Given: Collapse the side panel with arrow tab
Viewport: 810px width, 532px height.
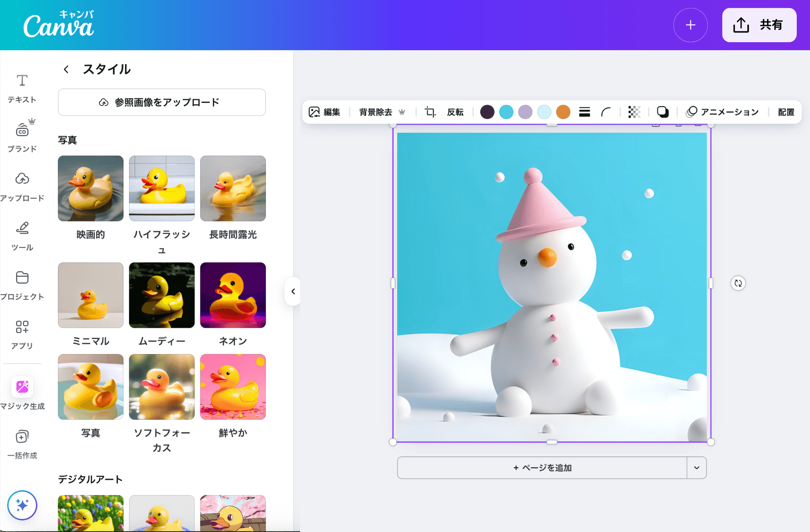Looking at the screenshot, I should pyautogui.click(x=293, y=291).
